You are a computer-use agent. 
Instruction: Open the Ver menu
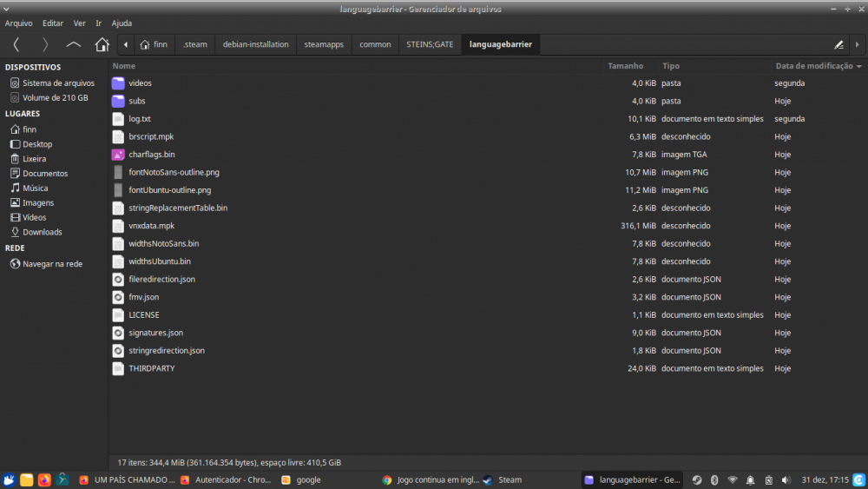click(x=80, y=23)
